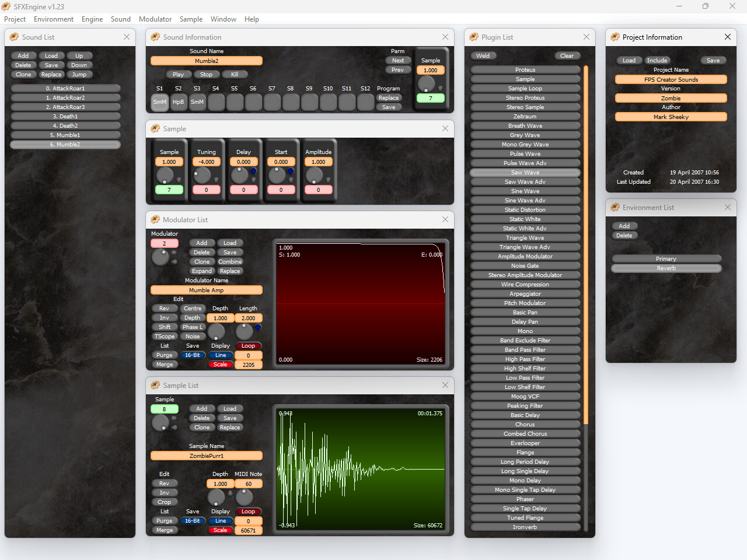Click the SFXEngine app icon in title bar
747x560 pixels.
pos(6,6)
